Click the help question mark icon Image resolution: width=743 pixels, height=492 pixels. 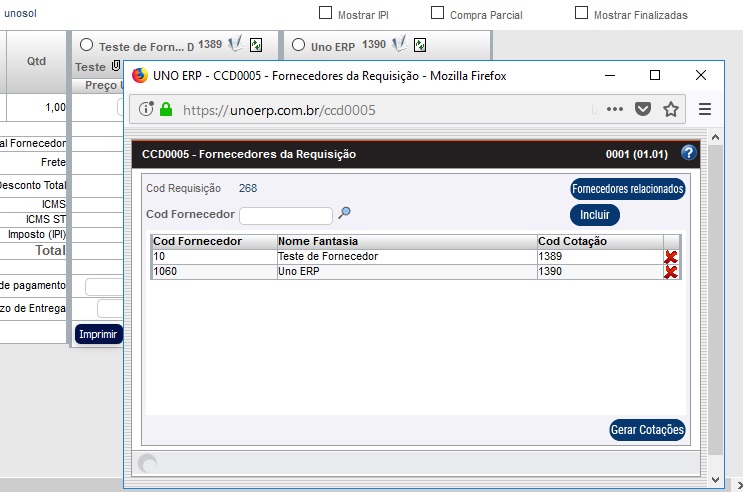[688, 154]
